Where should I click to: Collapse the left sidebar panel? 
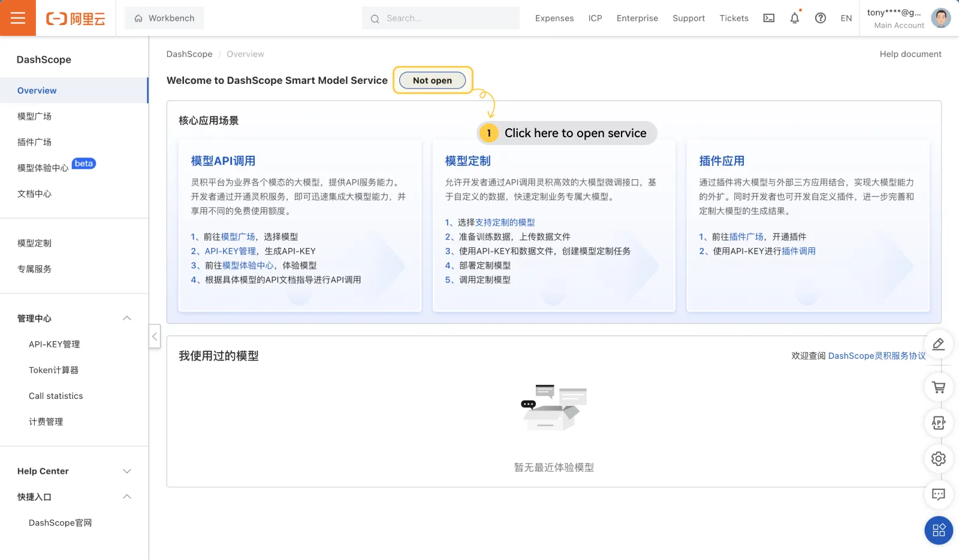point(155,337)
